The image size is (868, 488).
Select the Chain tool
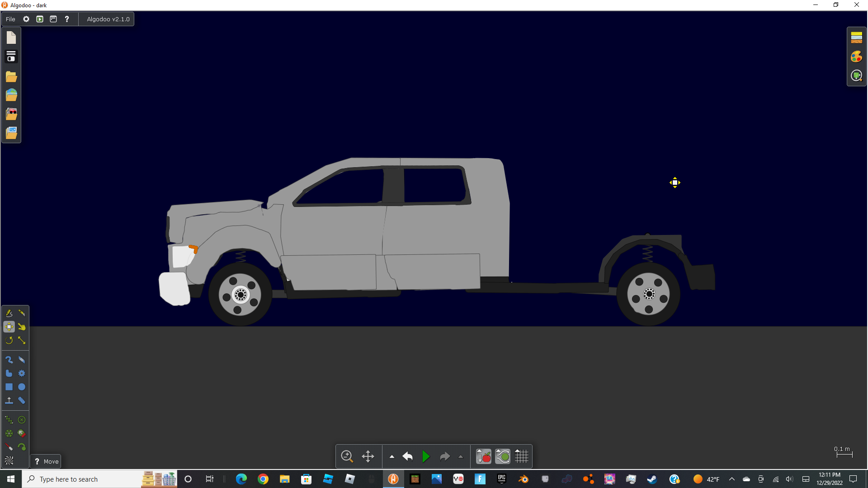click(22, 401)
